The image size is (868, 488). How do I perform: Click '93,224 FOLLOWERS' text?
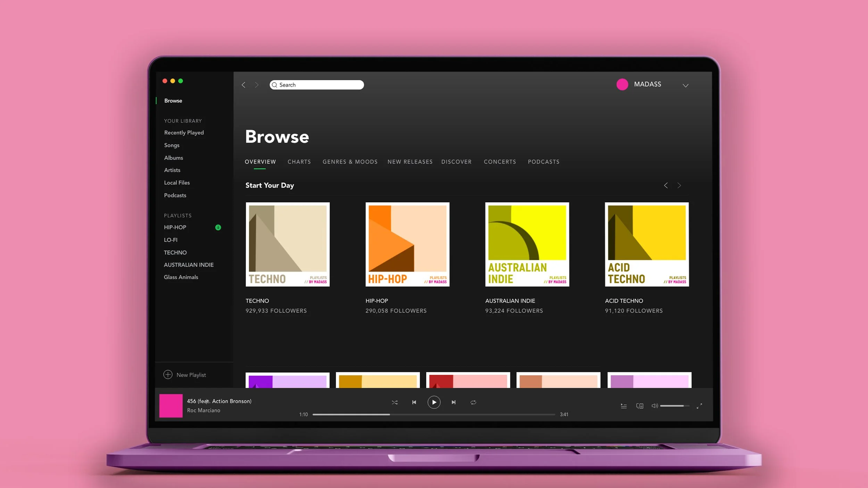[514, 311]
